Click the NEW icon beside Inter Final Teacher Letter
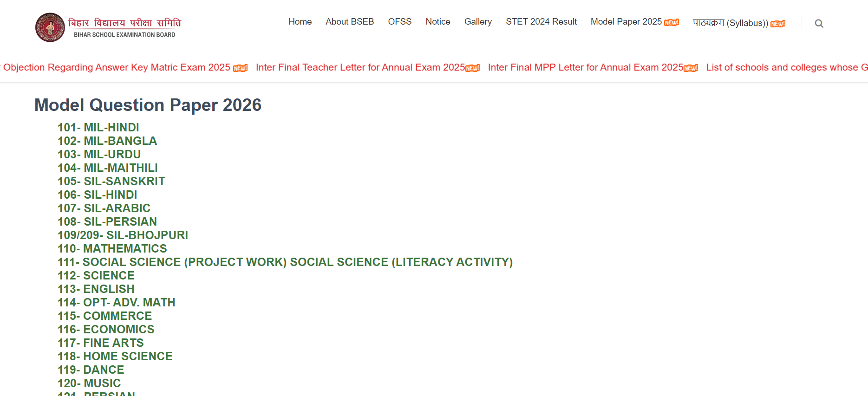 pyautogui.click(x=472, y=68)
